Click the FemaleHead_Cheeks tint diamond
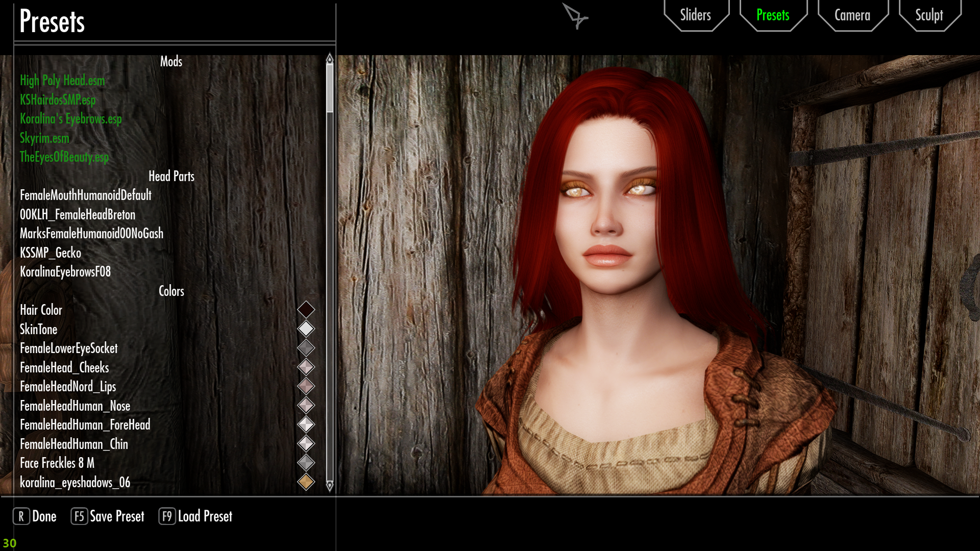This screenshot has width=980, height=551. click(x=306, y=367)
